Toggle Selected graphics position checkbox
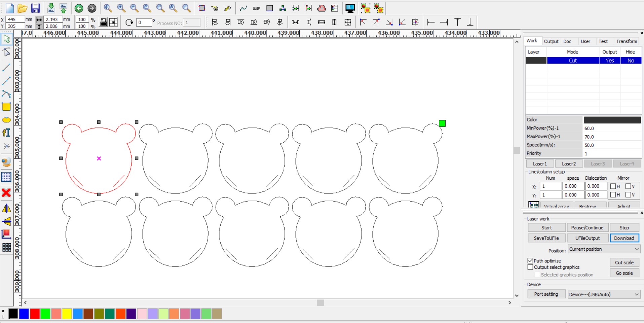 click(537, 275)
